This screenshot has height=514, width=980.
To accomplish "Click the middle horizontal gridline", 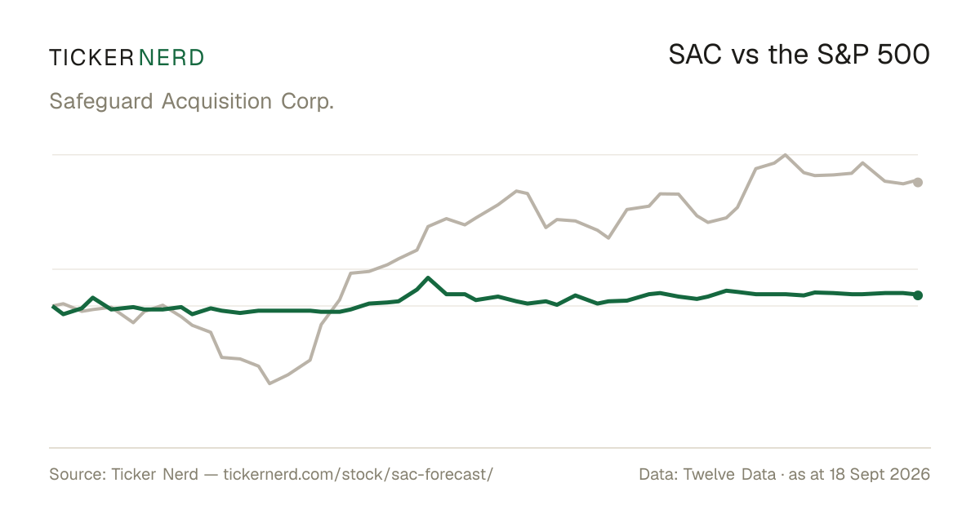I will click(485, 268).
